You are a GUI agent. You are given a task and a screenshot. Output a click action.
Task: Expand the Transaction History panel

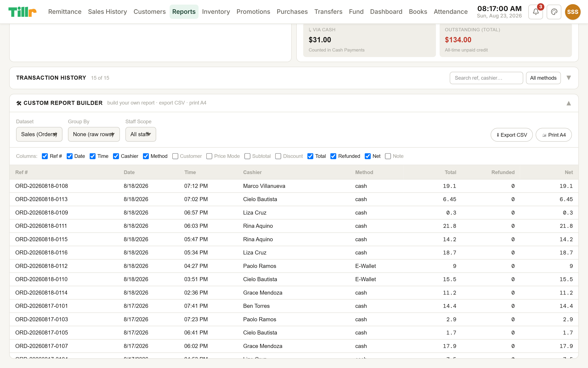point(569,78)
